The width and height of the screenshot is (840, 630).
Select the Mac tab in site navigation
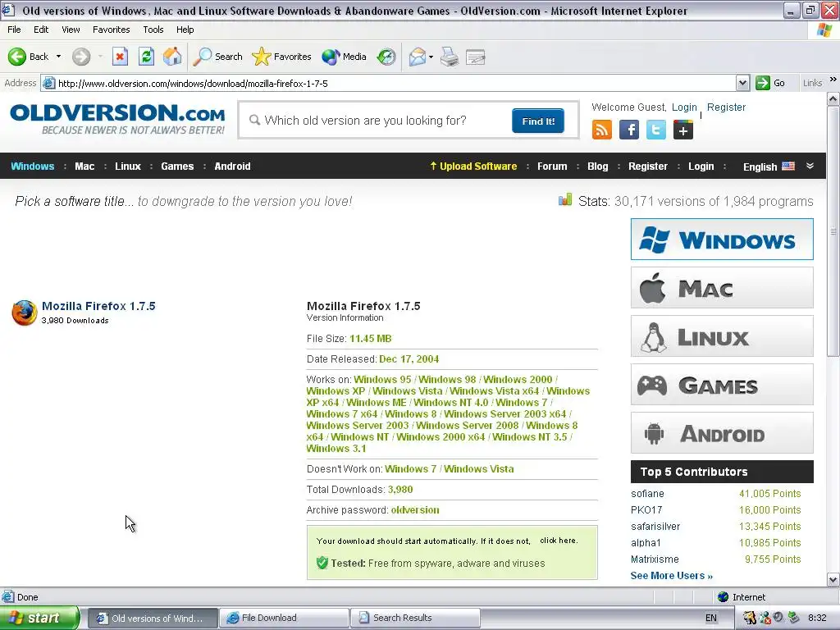84,166
